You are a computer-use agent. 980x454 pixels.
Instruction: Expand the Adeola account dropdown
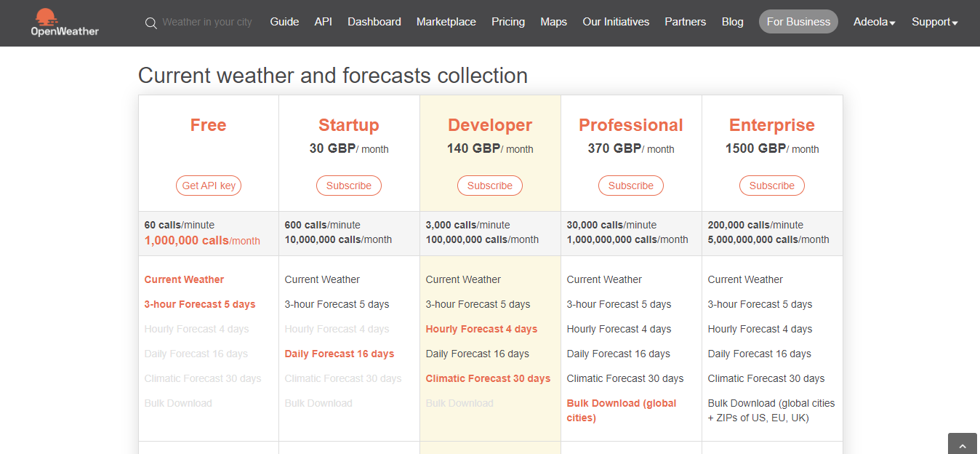pos(875,22)
